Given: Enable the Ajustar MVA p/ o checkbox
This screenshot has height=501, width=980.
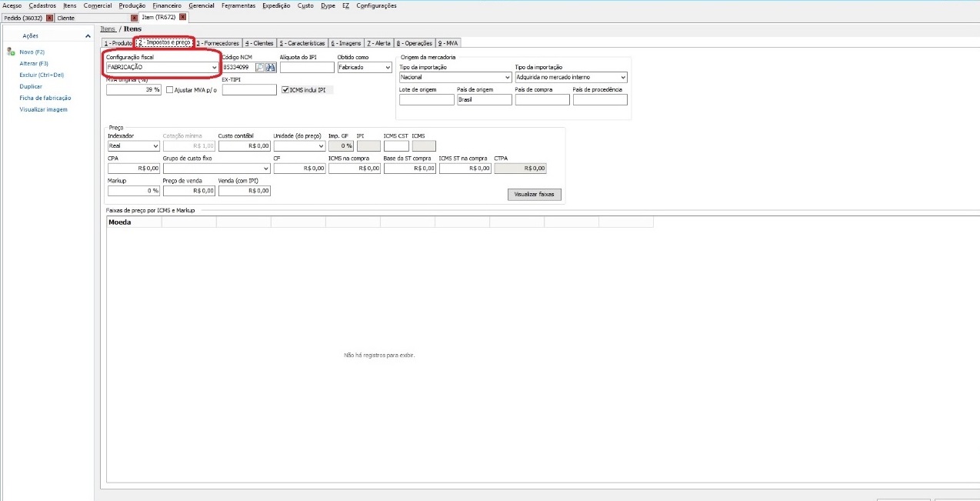Looking at the screenshot, I should pos(170,90).
